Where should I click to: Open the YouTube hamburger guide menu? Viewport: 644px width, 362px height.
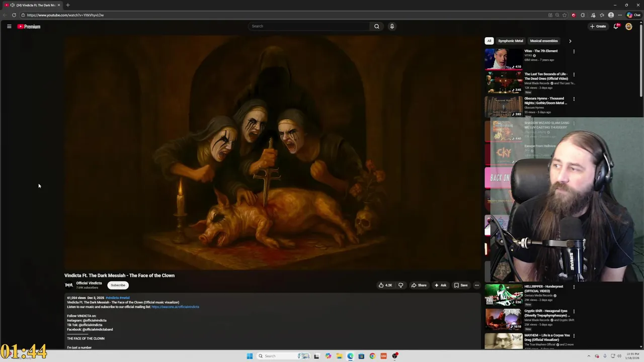(x=9, y=27)
